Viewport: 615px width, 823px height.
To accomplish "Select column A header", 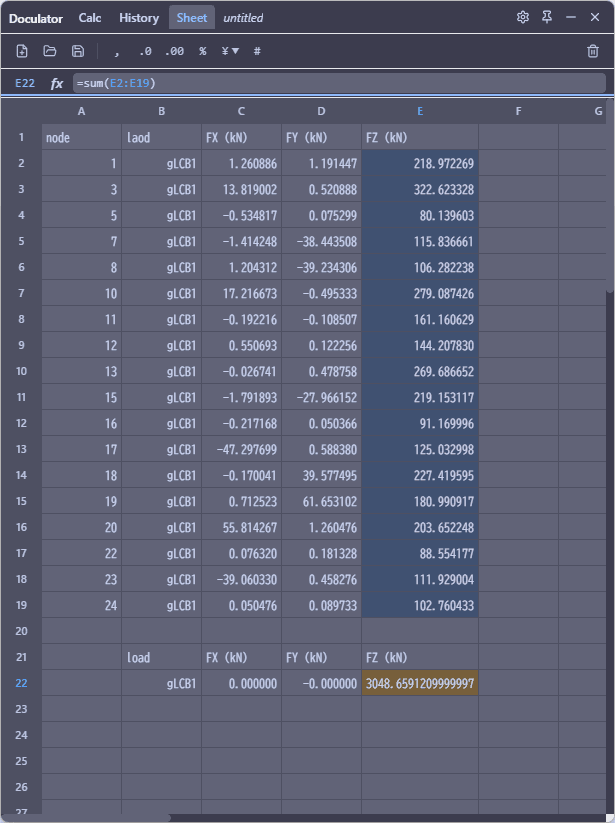I will pyautogui.click(x=81, y=111).
